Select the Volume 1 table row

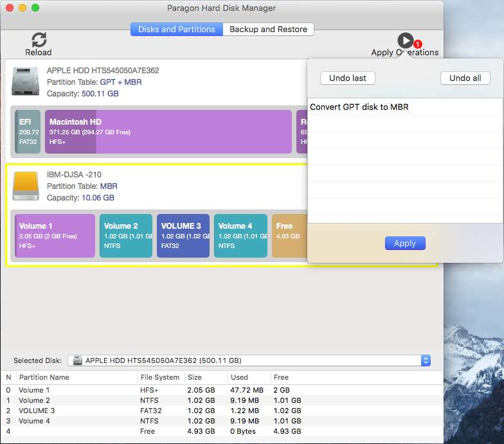click(222, 390)
